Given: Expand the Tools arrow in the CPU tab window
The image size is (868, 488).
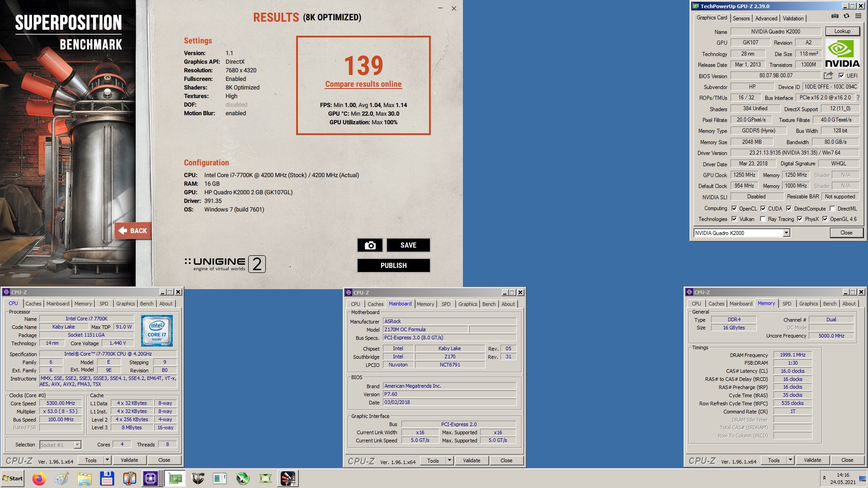Looking at the screenshot, I should tap(107, 460).
